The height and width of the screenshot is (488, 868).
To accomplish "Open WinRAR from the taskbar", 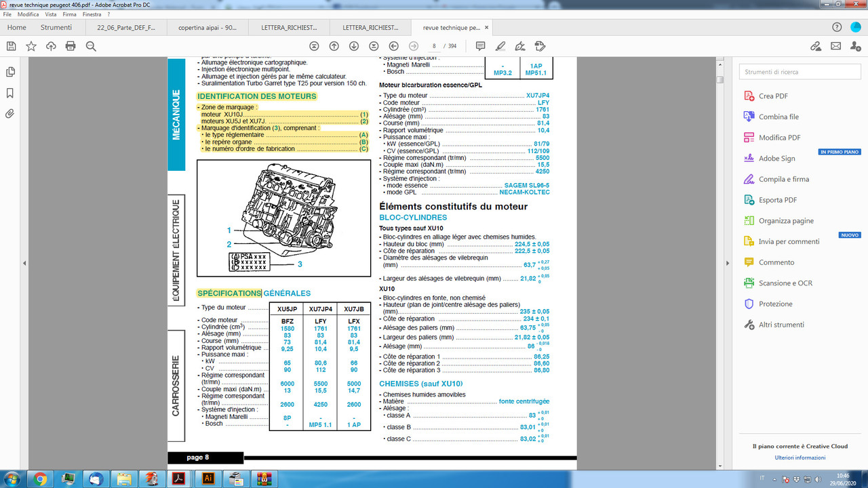I will point(264,479).
